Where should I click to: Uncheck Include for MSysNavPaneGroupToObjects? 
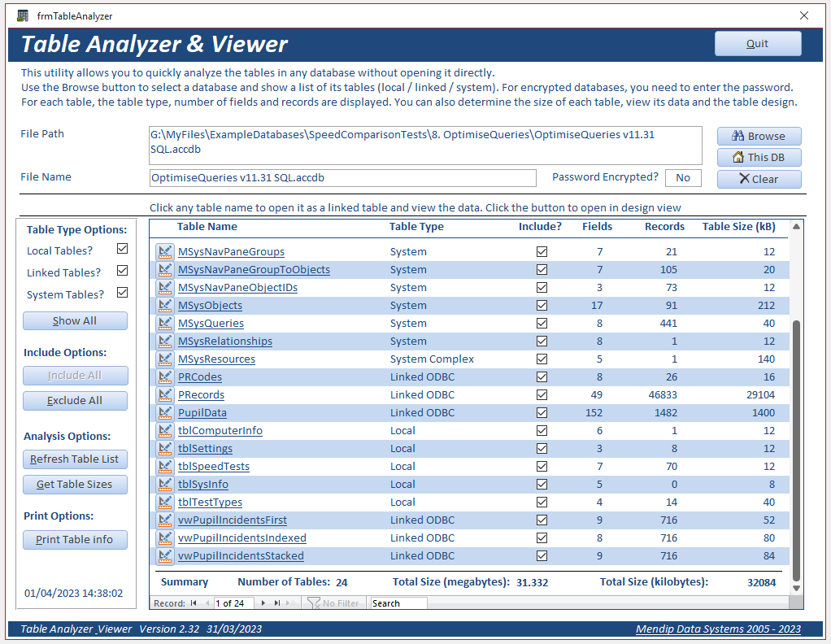[x=542, y=270]
